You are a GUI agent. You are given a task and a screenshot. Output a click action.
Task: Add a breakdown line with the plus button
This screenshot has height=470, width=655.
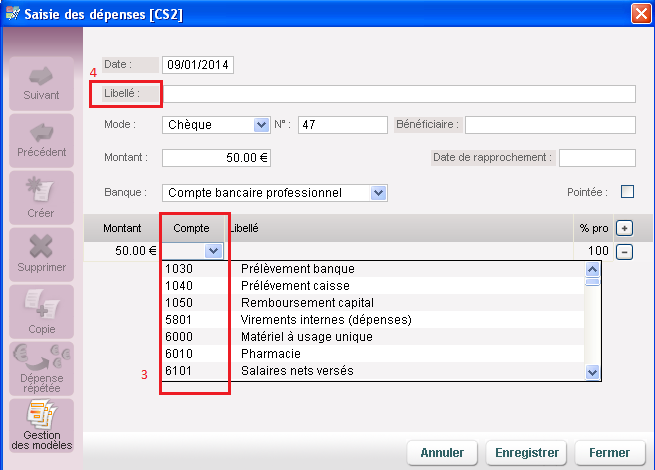point(625,228)
